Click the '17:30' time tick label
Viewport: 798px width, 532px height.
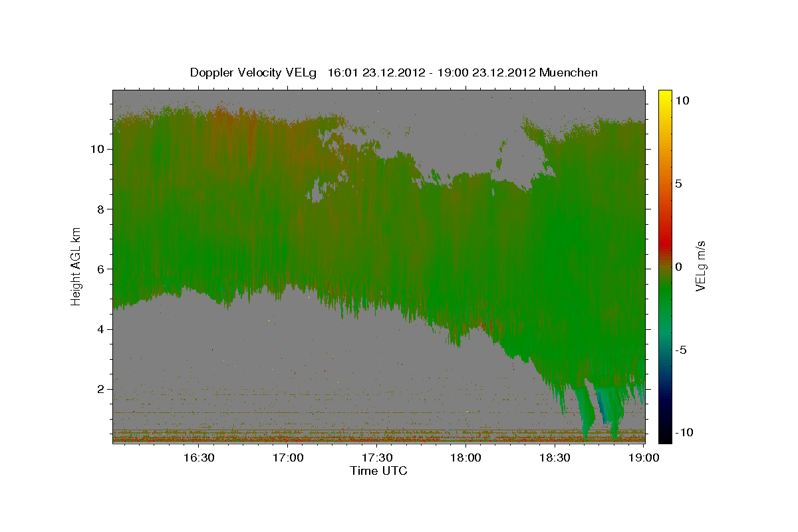coord(377,458)
